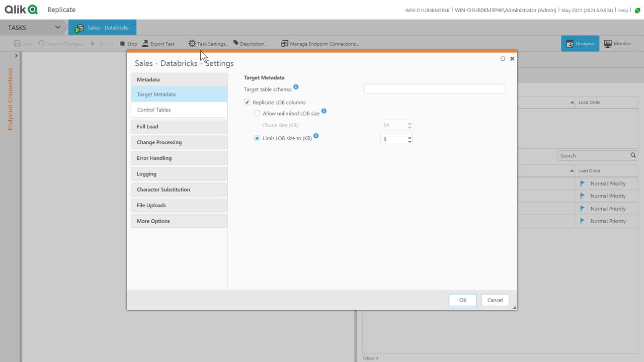644x362 pixels.
Task: Click the first Normal Priority flag row
Action: click(606, 184)
